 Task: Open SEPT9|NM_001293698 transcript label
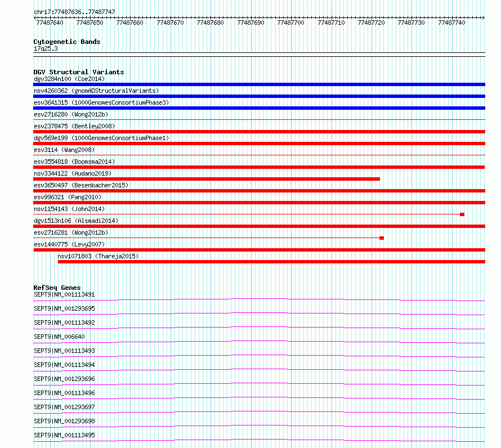[64, 421]
